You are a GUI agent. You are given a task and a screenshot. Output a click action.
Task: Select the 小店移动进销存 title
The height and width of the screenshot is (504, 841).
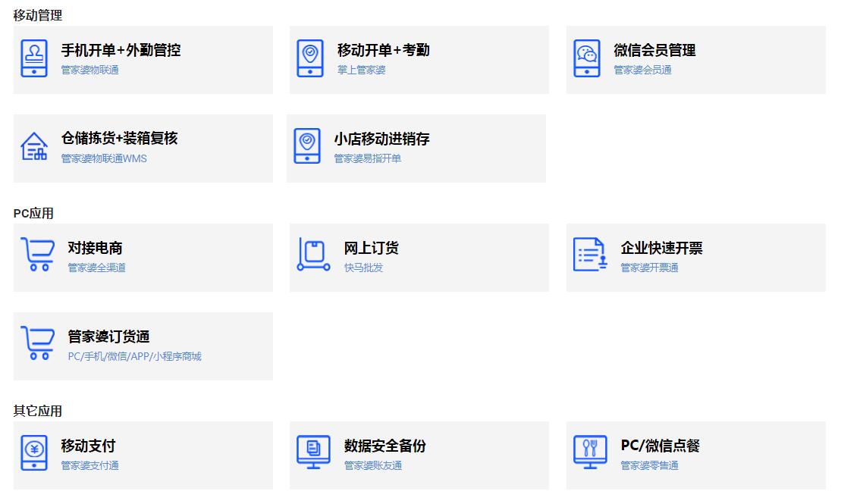point(381,139)
